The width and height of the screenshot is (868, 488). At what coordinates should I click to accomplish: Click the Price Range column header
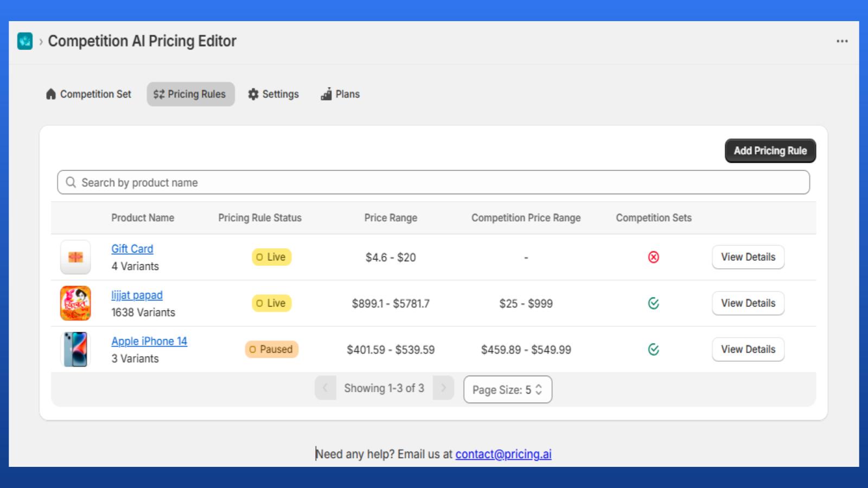coord(391,217)
